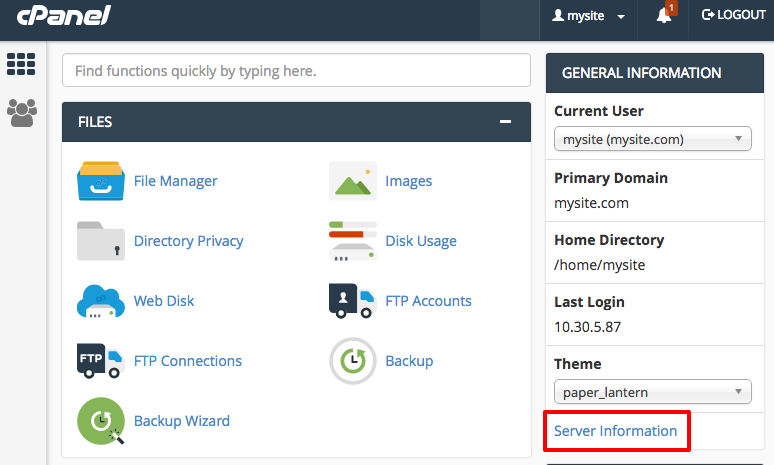This screenshot has height=465, width=774.
Task: Open the Theme paper_lantern dropdown
Action: (x=652, y=392)
